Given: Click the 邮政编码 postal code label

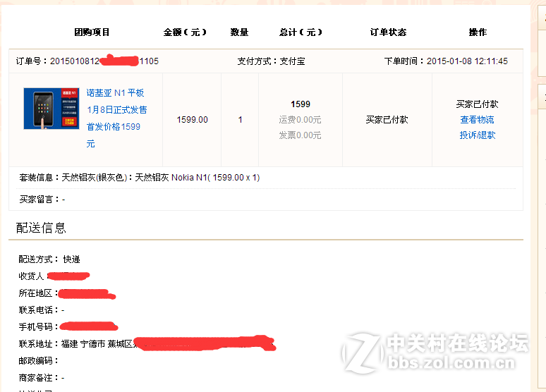Looking at the screenshot, I should (38, 361).
